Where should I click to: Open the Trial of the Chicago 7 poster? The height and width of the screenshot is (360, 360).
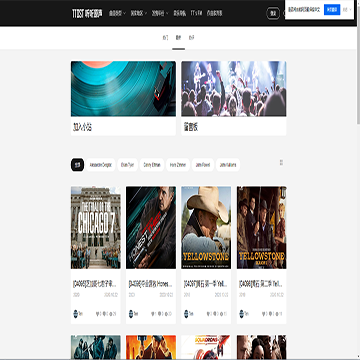click(x=96, y=227)
